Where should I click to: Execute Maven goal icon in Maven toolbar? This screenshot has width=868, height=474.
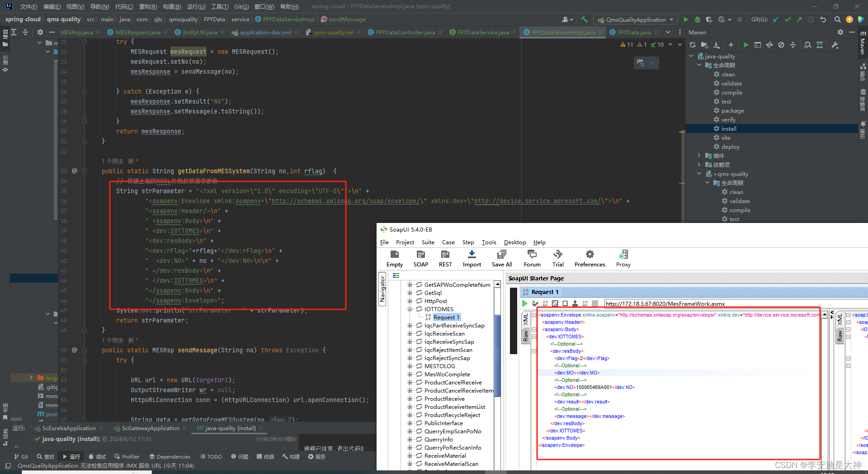pyautogui.click(x=758, y=45)
